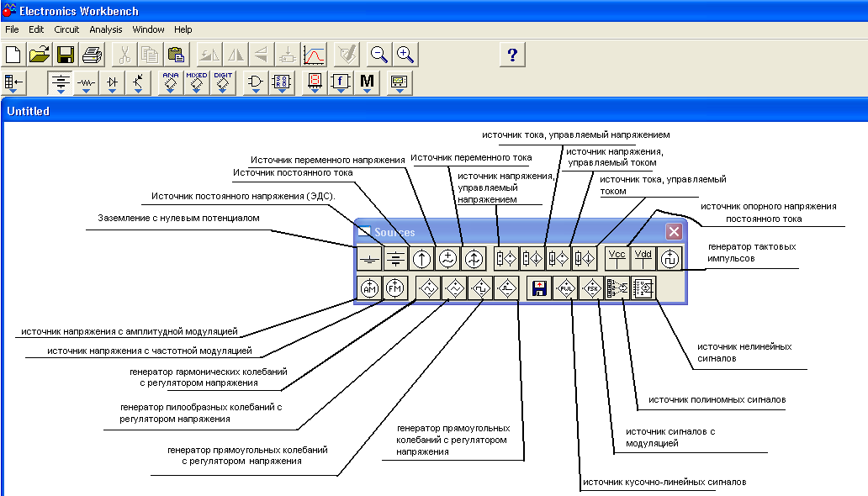Image resolution: width=868 pixels, height=496 pixels.
Task: Open the File menu
Action: pos(12,29)
